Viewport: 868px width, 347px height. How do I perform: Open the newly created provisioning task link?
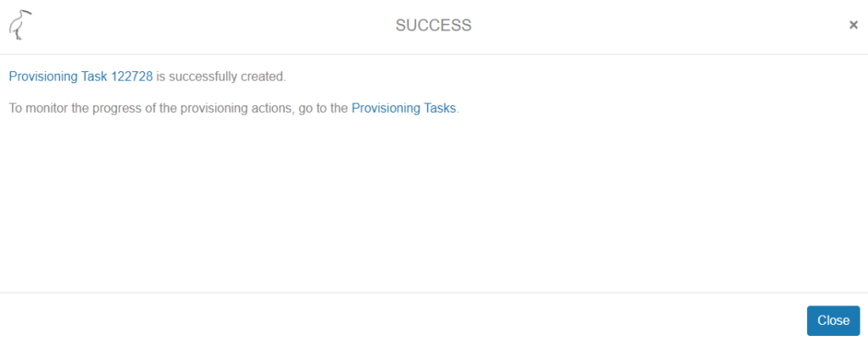coord(81,76)
